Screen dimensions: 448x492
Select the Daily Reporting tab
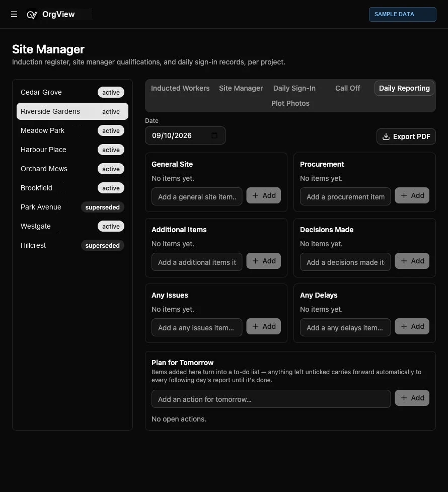404,88
